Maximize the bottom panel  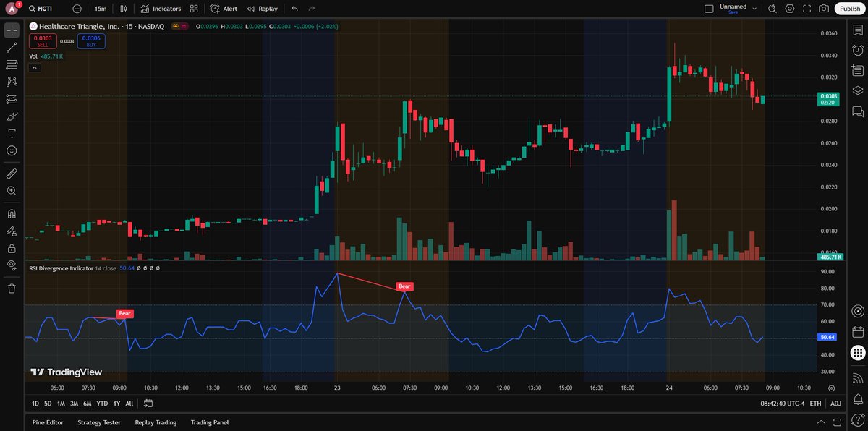[x=835, y=422]
